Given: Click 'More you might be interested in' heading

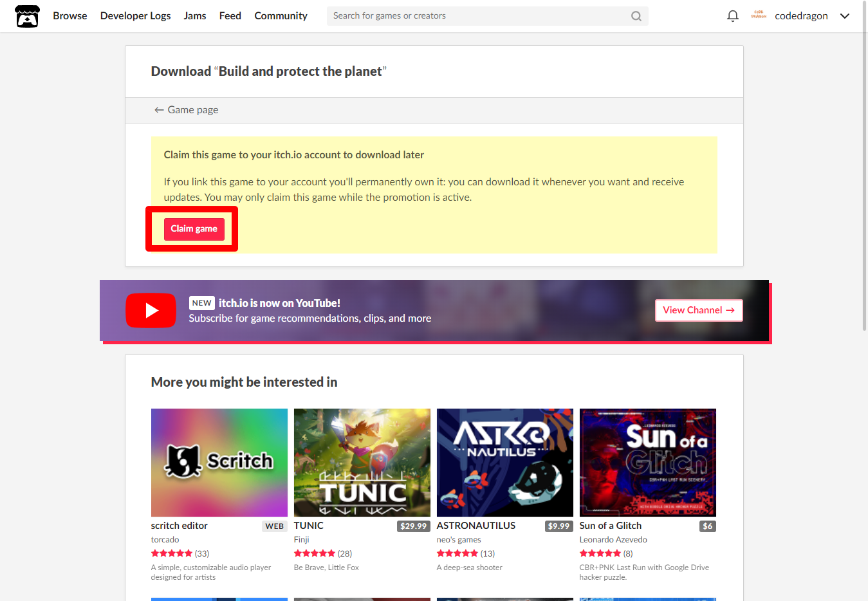Looking at the screenshot, I should 244,382.
